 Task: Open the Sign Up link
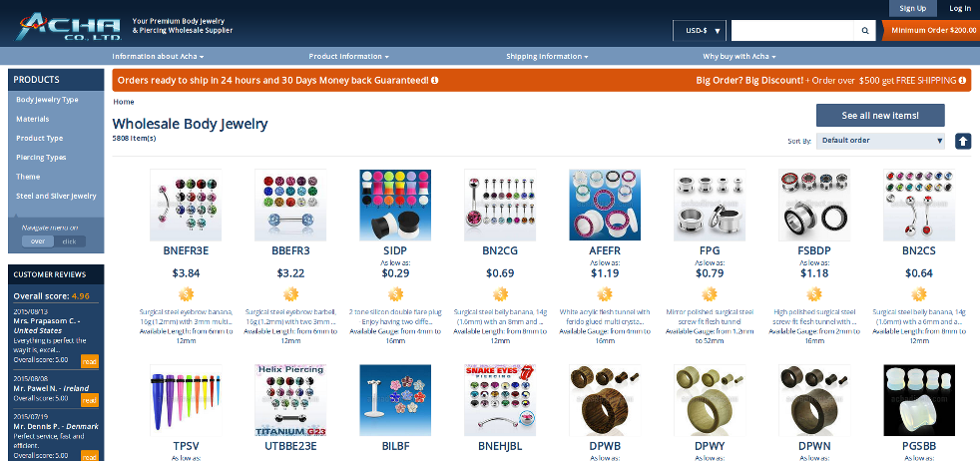(913, 8)
